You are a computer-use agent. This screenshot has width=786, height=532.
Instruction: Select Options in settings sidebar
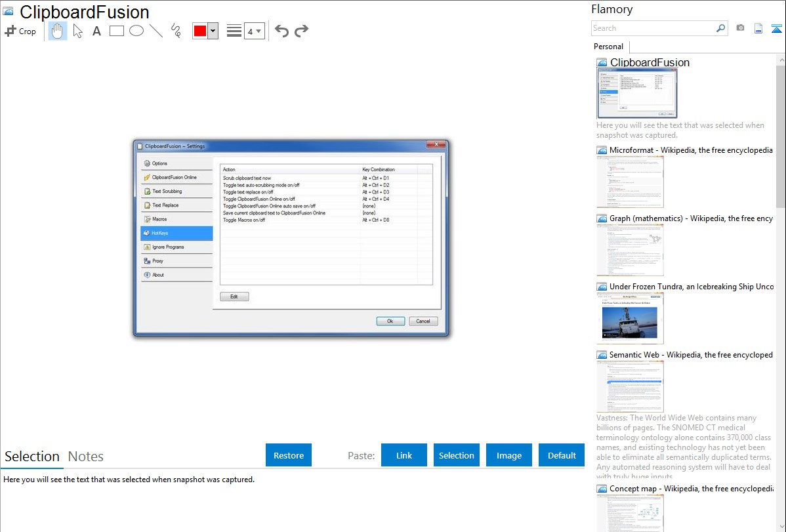click(x=177, y=163)
